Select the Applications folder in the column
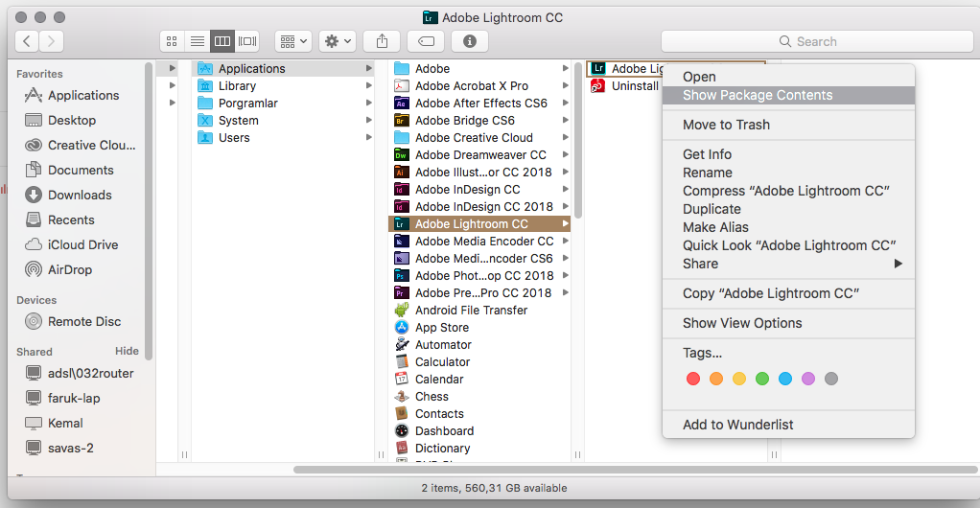 pos(284,69)
